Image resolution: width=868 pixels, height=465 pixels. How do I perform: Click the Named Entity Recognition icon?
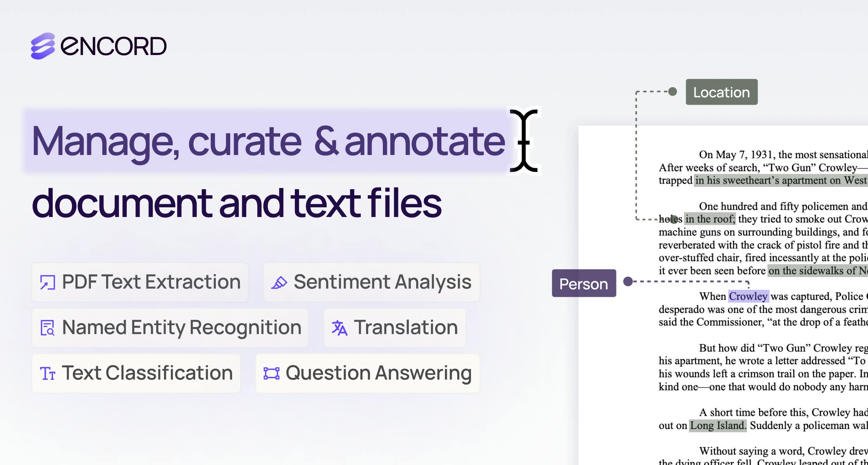pyautogui.click(x=48, y=327)
